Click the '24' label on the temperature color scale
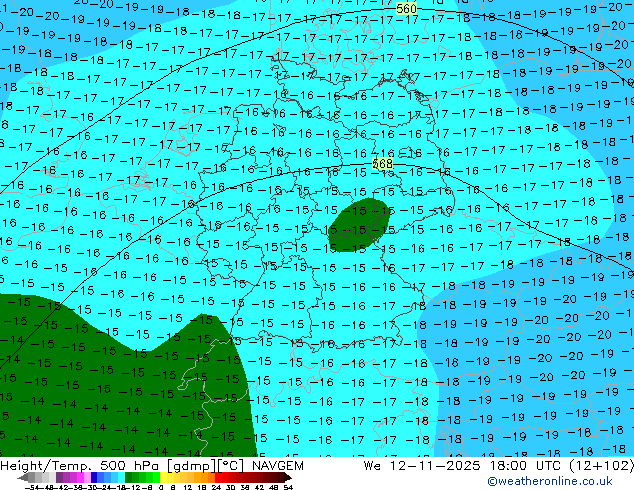Screen dimensions: 634x490 [x=216, y=487]
